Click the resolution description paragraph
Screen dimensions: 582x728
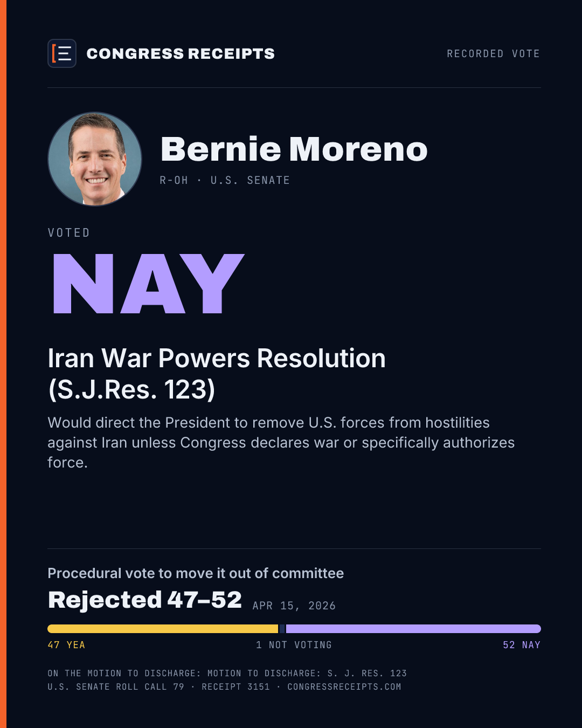281,442
